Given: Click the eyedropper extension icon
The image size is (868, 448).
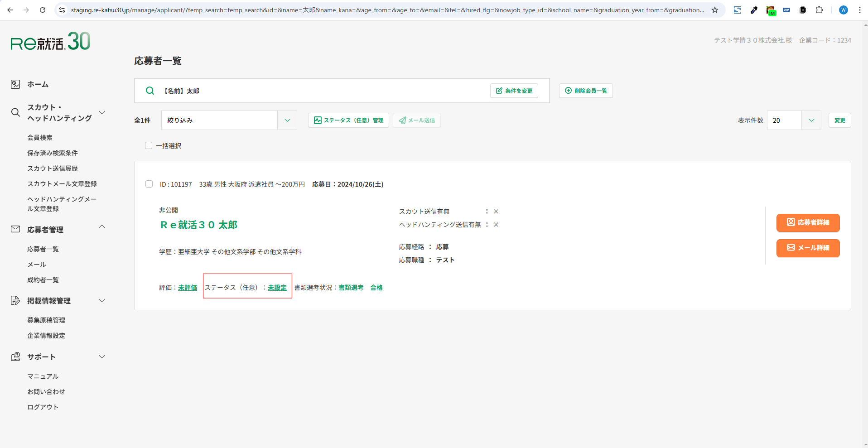Looking at the screenshot, I should point(754,10).
